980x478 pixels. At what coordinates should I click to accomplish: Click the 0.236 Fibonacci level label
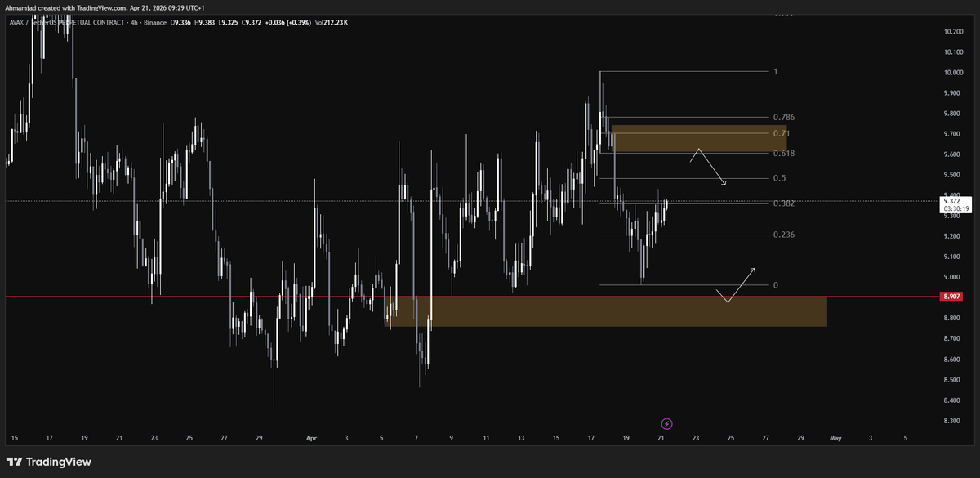coord(784,235)
